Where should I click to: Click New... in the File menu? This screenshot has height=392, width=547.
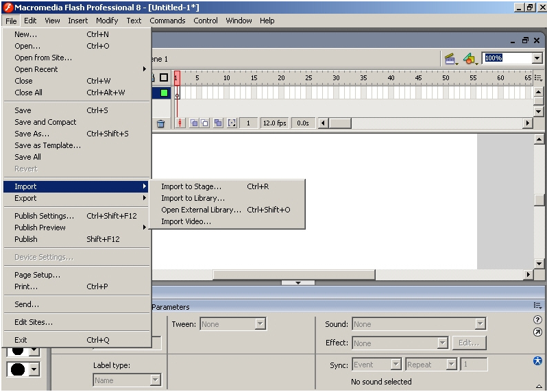tap(76, 34)
